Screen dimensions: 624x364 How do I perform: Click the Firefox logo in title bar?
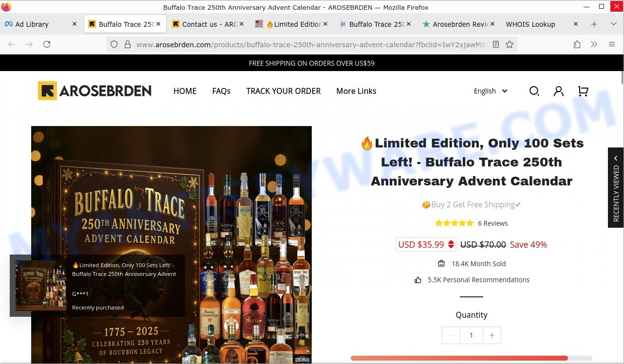coord(6,7)
